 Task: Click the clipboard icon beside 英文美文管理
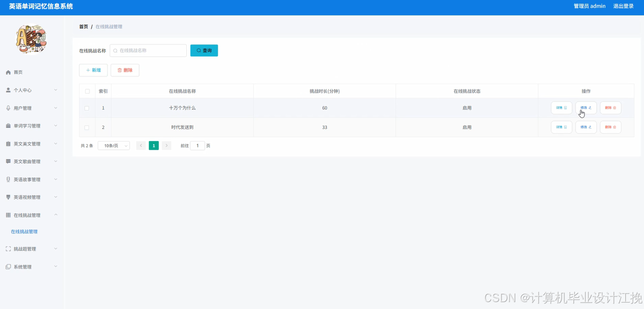(x=8, y=144)
